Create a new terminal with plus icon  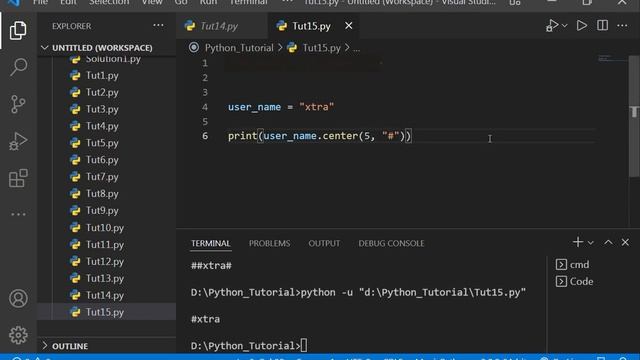tap(578, 242)
